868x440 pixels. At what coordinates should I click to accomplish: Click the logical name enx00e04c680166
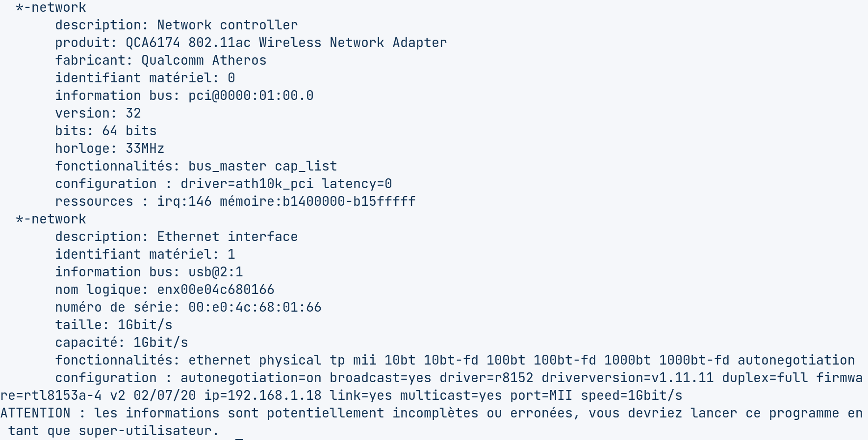(216, 290)
